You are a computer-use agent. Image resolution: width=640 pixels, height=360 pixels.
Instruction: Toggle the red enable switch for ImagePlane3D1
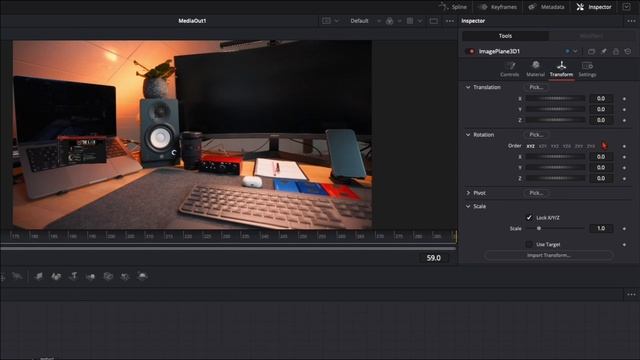[x=471, y=51]
